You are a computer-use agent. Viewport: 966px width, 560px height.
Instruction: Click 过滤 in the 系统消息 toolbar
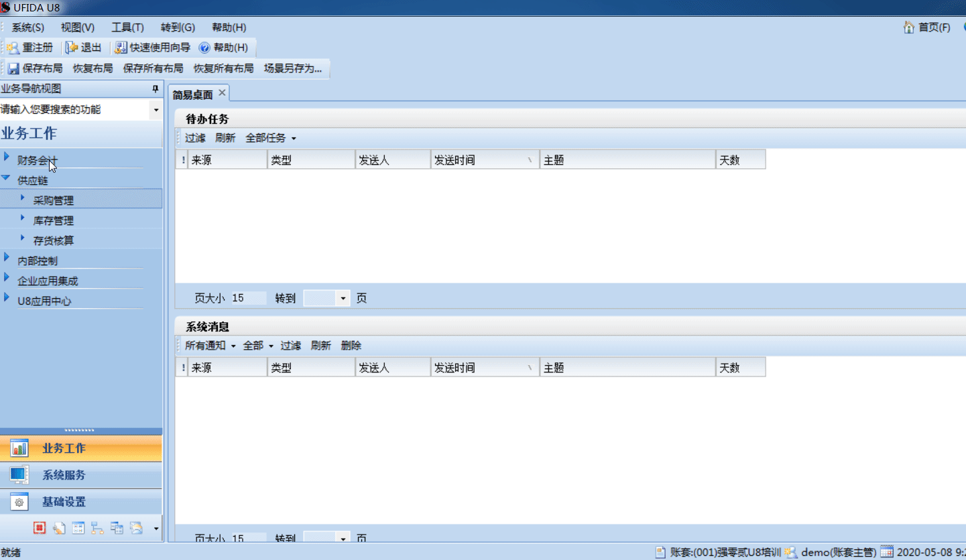coord(290,346)
